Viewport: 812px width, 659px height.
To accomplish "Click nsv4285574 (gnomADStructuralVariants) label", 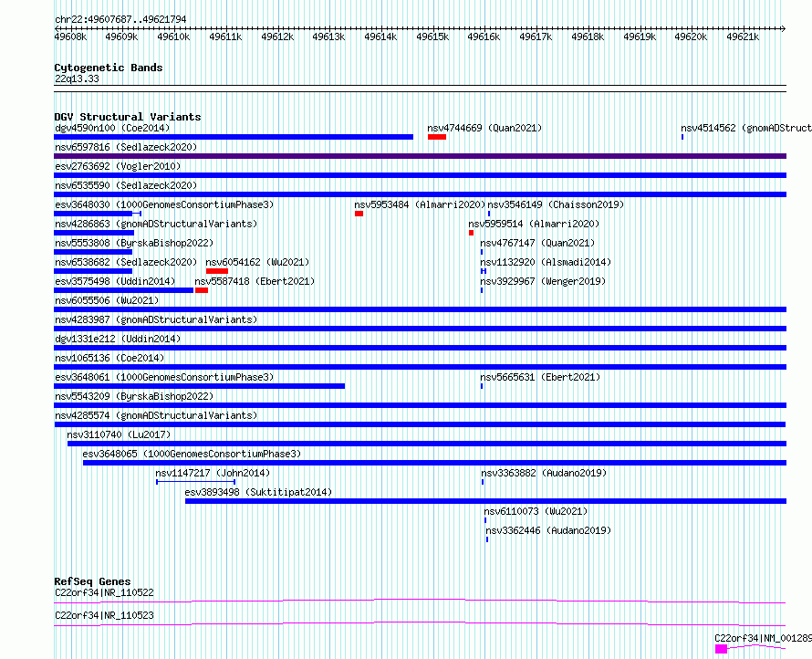I will [156, 415].
